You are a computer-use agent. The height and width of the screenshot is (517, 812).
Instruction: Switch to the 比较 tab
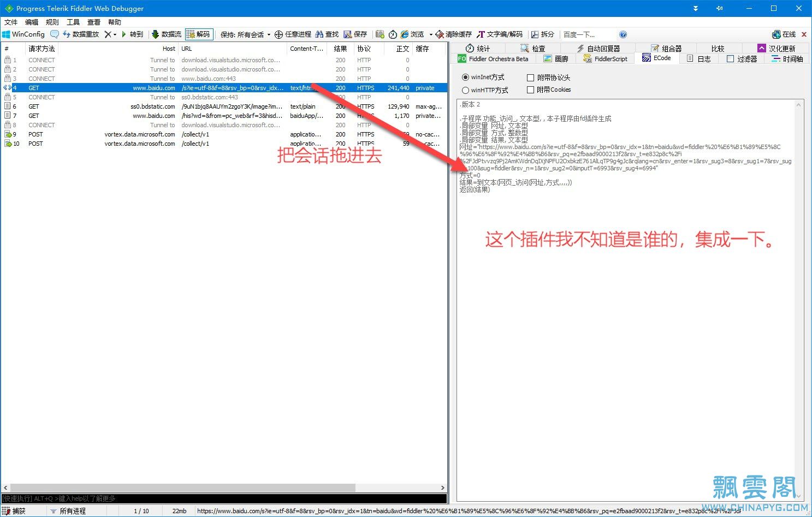pos(718,49)
